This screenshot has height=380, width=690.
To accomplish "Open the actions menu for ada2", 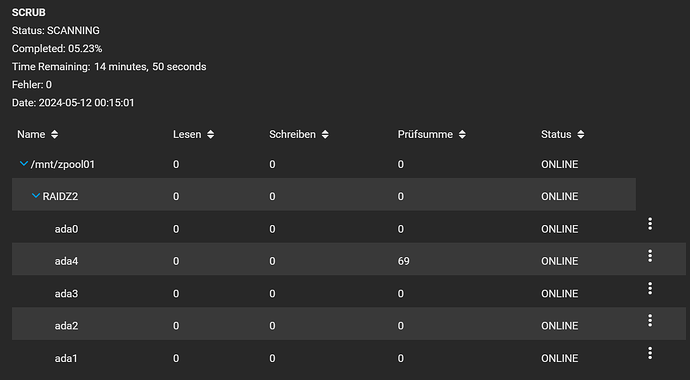I will click(650, 321).
